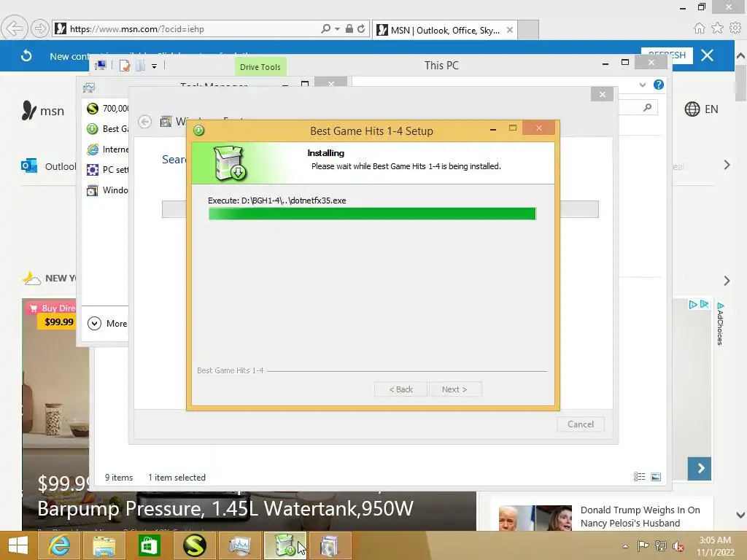Select Windows Features row in Task Manager
This screenshot has height=560, width=747.
coord(108,190)
